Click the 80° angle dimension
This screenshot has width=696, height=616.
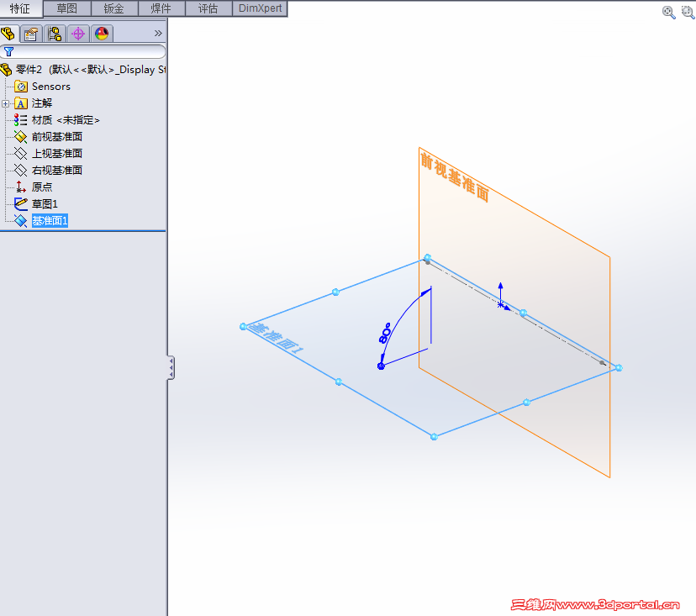click(x=385, y=334)
